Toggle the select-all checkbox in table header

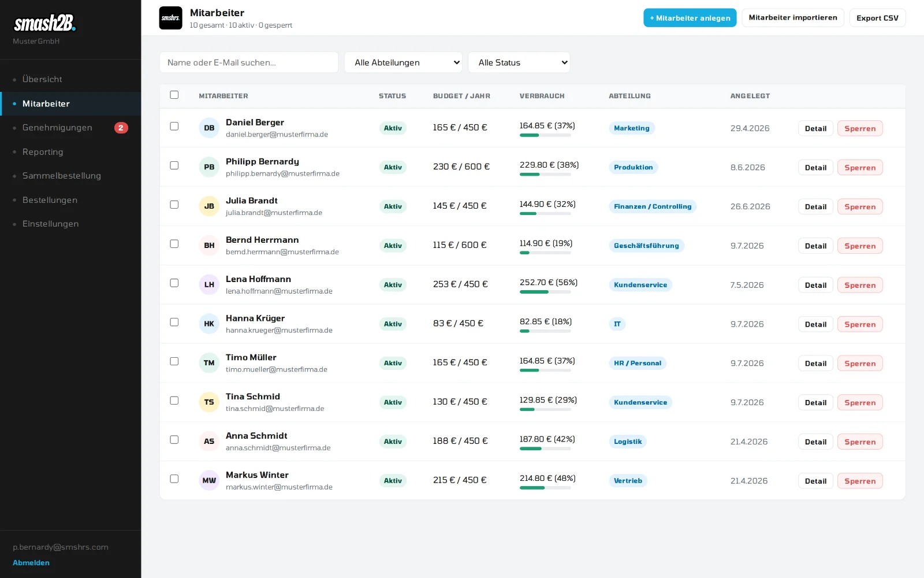[x=174, y=95]
